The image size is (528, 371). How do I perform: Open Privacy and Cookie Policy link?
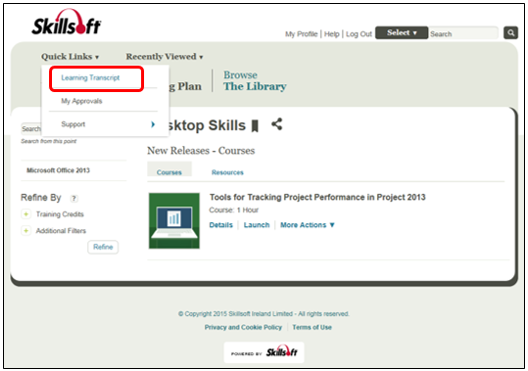click(243, 327)
